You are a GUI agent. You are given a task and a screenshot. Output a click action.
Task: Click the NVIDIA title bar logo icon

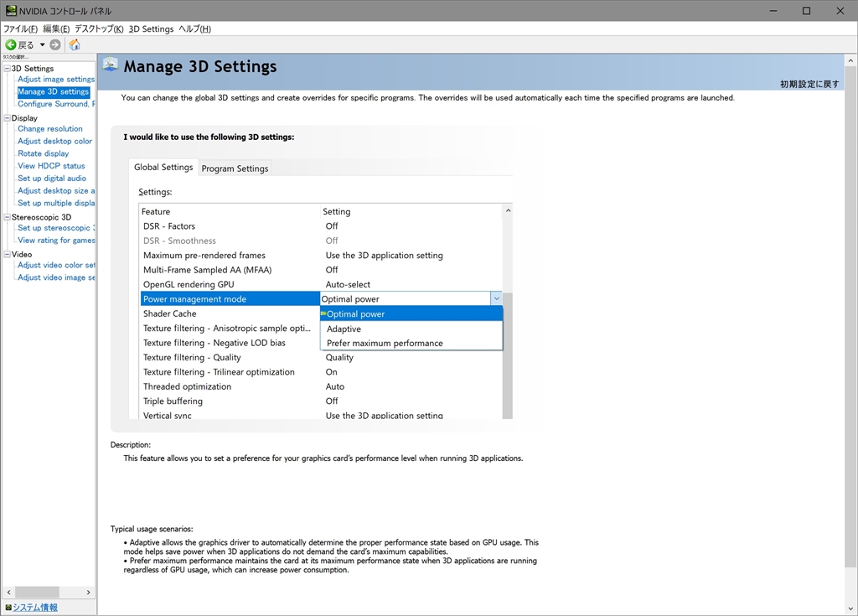tap(11, 10)
